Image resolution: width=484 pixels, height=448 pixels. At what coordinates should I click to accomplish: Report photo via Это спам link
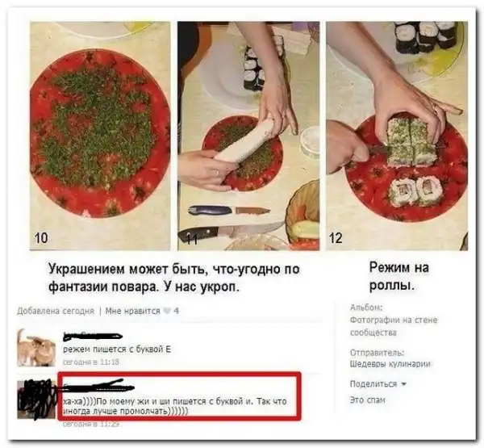coord(367,400)
